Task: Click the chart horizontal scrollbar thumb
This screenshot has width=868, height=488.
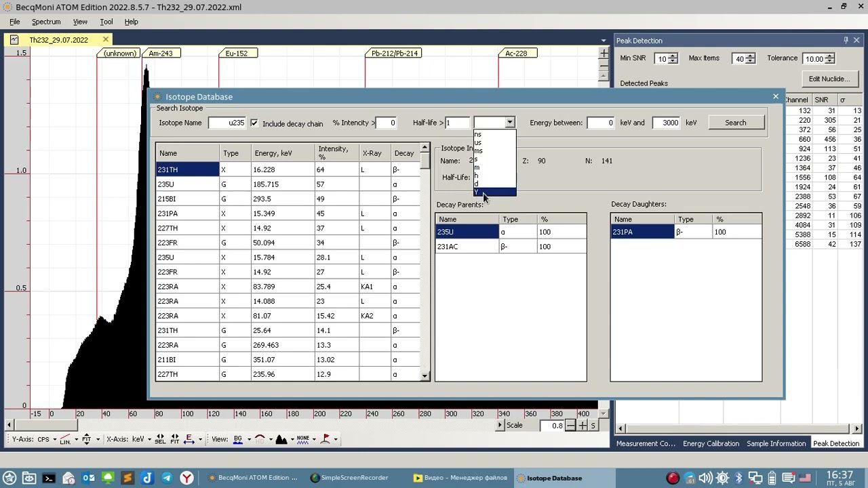Action: [45, 425]
